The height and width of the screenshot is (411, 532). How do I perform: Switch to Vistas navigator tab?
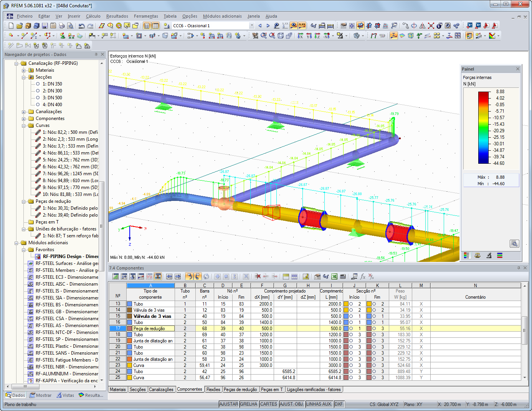point(65,395)
